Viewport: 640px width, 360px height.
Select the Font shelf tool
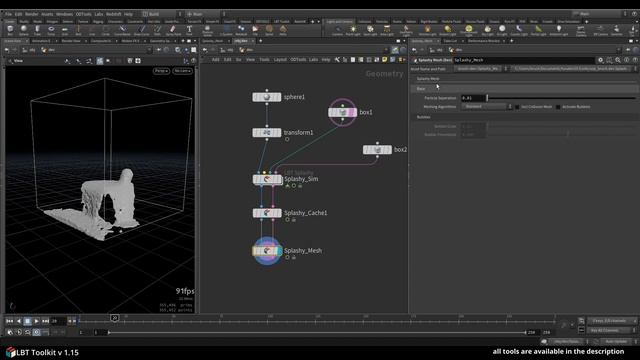click(189, 30)
